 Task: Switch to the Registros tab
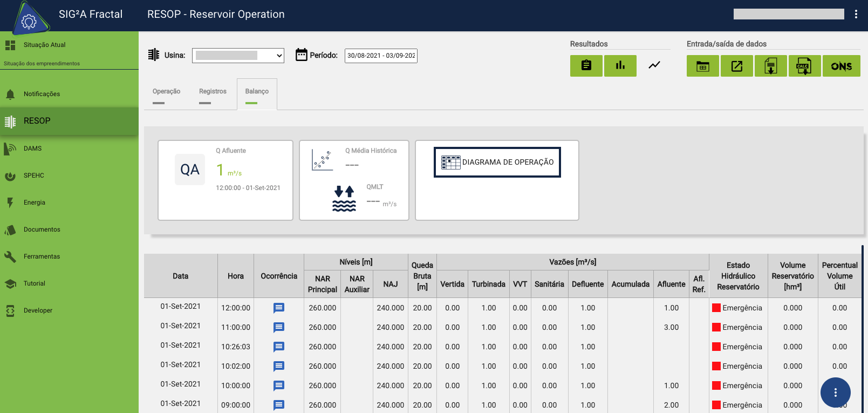click(213, 92)
